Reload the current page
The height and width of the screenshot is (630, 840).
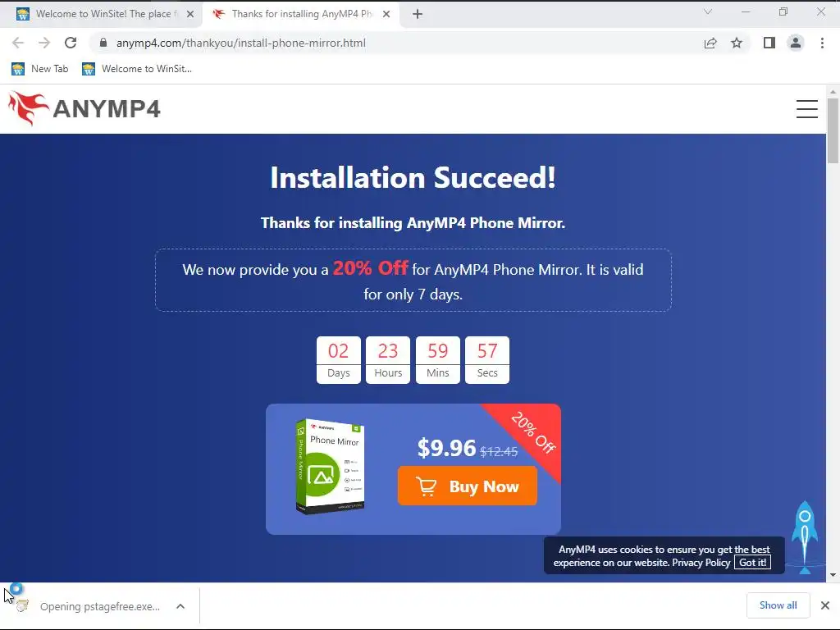71,43
